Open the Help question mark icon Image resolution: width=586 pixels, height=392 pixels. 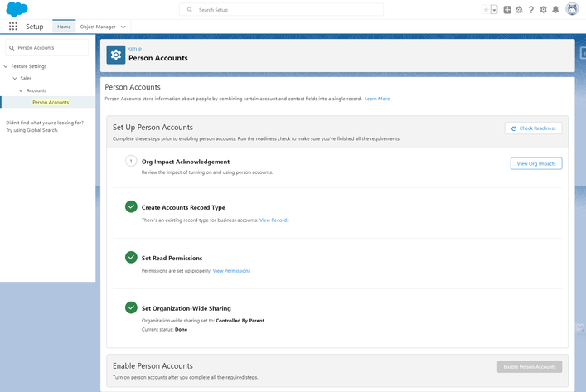tap(531, 10)
